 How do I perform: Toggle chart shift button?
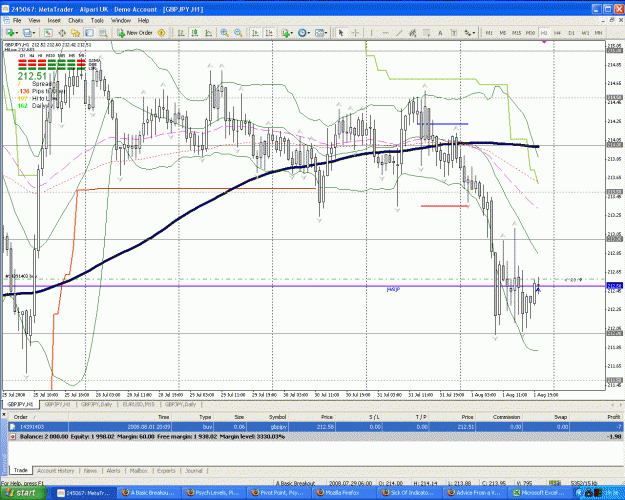[x=269, y=33]
